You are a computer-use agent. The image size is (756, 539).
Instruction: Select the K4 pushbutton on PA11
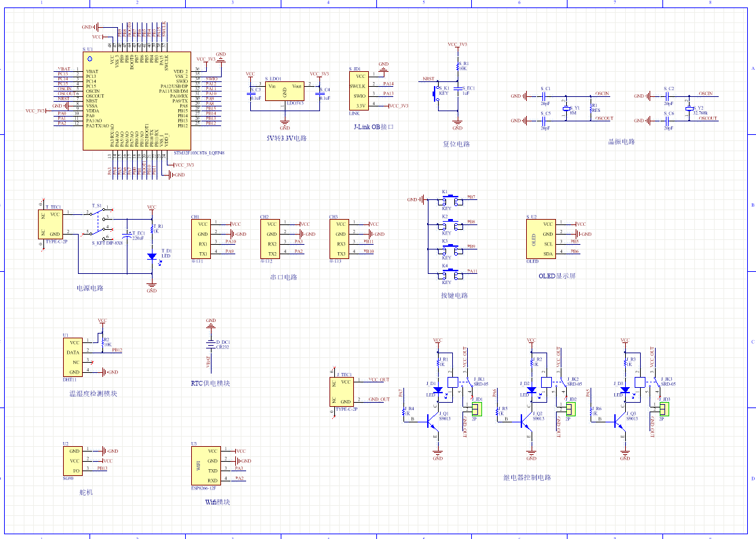click(446, 275)
